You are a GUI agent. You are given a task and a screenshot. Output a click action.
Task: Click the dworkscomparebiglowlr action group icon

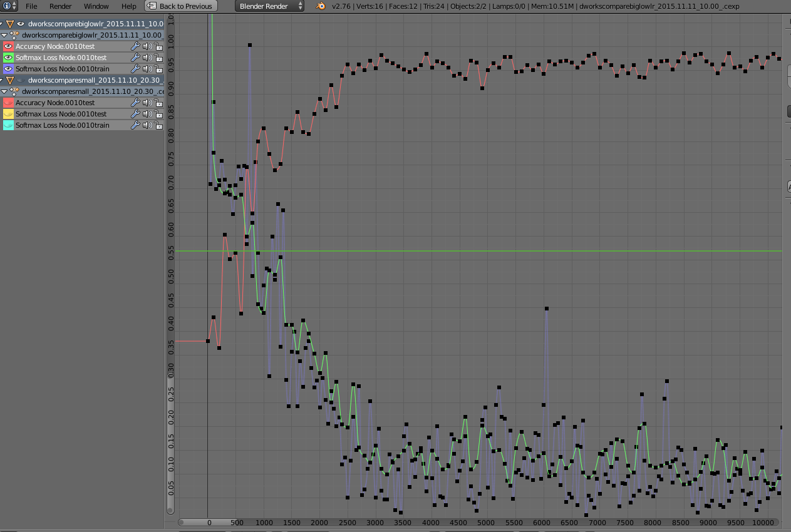14,35
